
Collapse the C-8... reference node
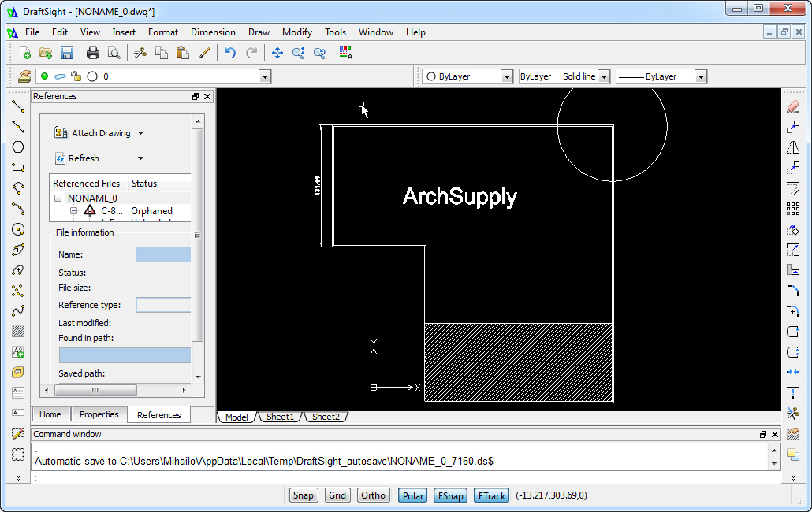[x=73, y=211]
